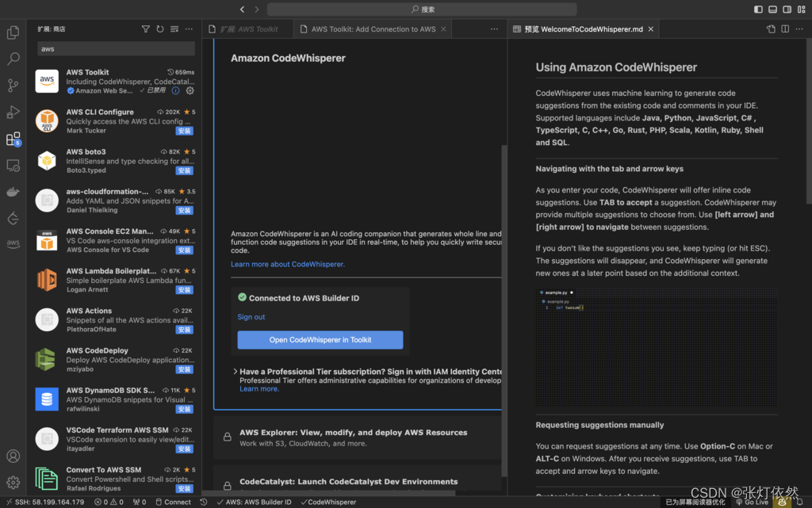The image size is (812, 508).
Task: Go forward with the navigation arrow
Action: (256, 10)
